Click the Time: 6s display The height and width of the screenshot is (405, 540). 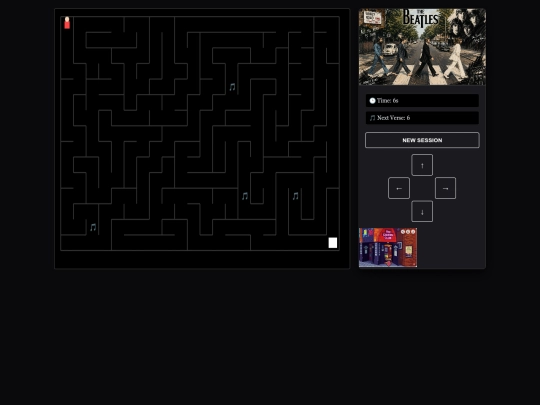pyautogui.click(x=422, y=101)
